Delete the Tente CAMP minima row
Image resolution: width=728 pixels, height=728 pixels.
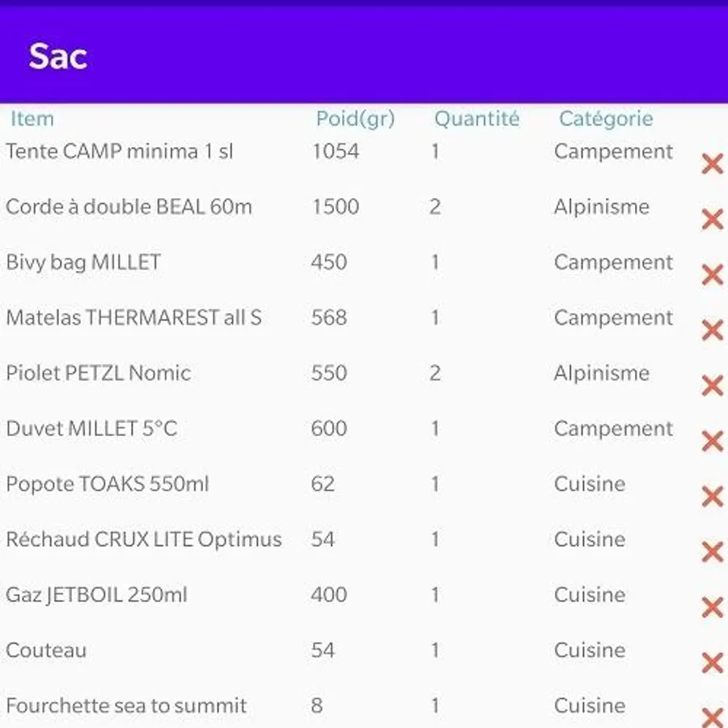click(712, 164)
